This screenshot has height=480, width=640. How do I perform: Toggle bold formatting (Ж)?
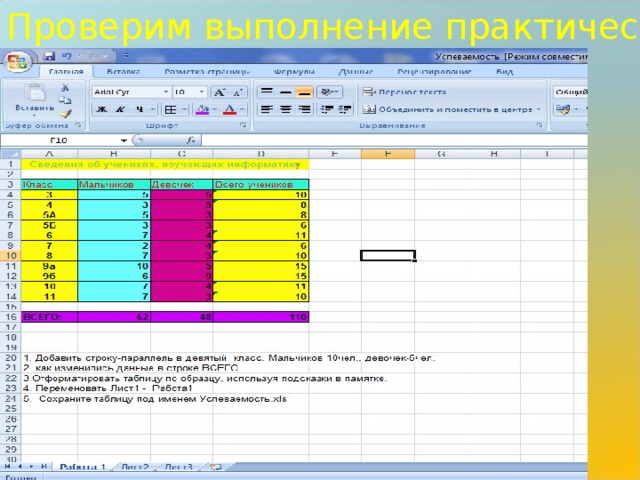102,109
